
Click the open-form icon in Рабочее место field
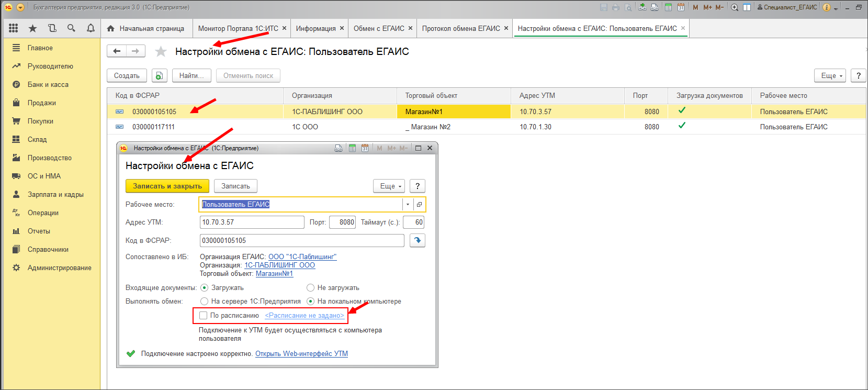pyautogui.click(x=419, y=204)
